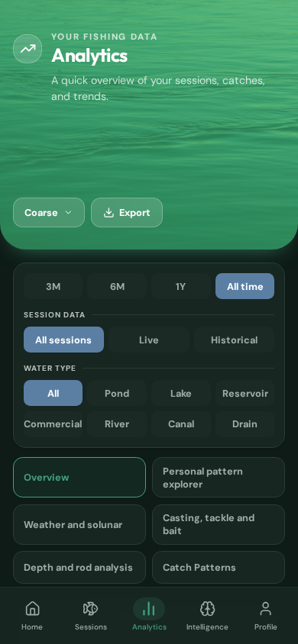Open Casting, tackle and bait section

coord(219,524)
